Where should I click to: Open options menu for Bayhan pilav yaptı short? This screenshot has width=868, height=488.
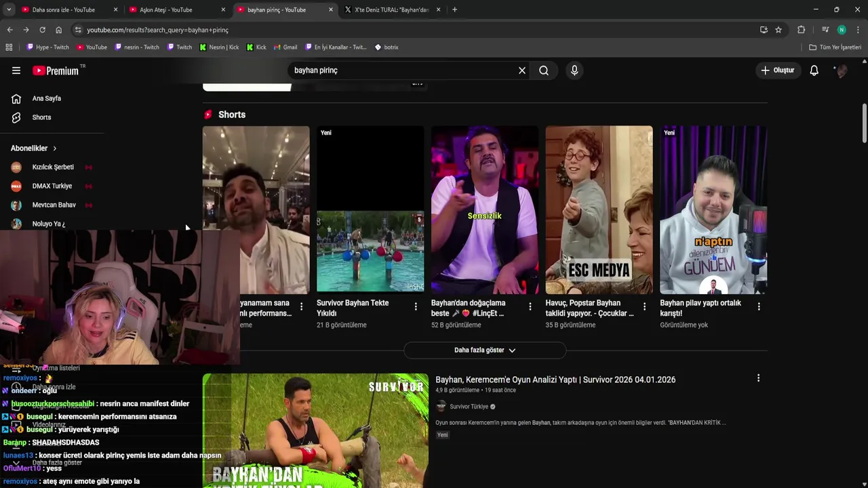(759, 306)
